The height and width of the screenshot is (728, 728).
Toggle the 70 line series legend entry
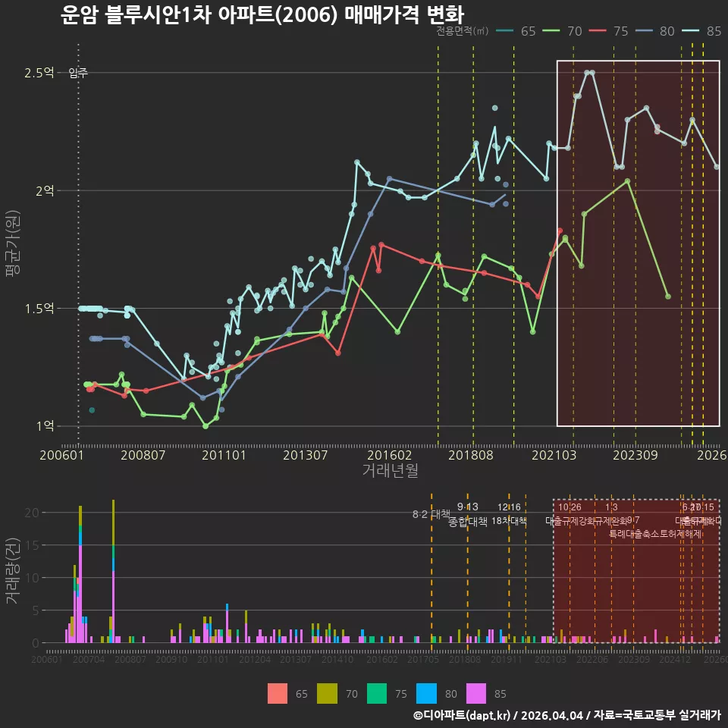pyautogui.click(x=562, y=31)
